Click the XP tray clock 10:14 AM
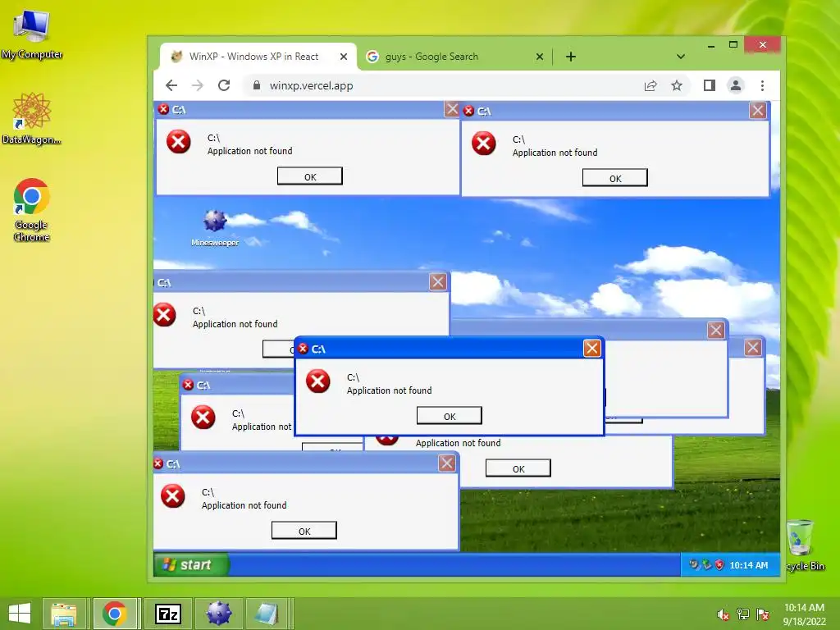The width and height of the screenshot is (840, 630). [748, 565]
